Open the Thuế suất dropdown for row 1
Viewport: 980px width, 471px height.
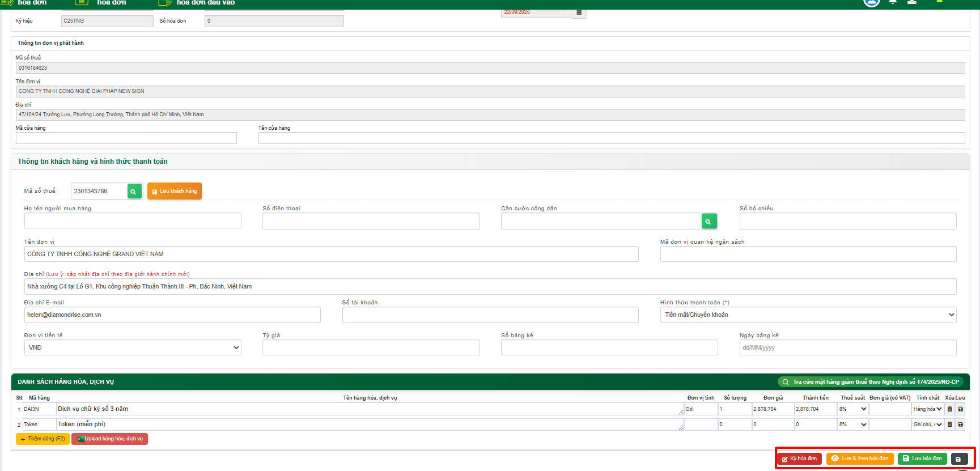[853, 409]
